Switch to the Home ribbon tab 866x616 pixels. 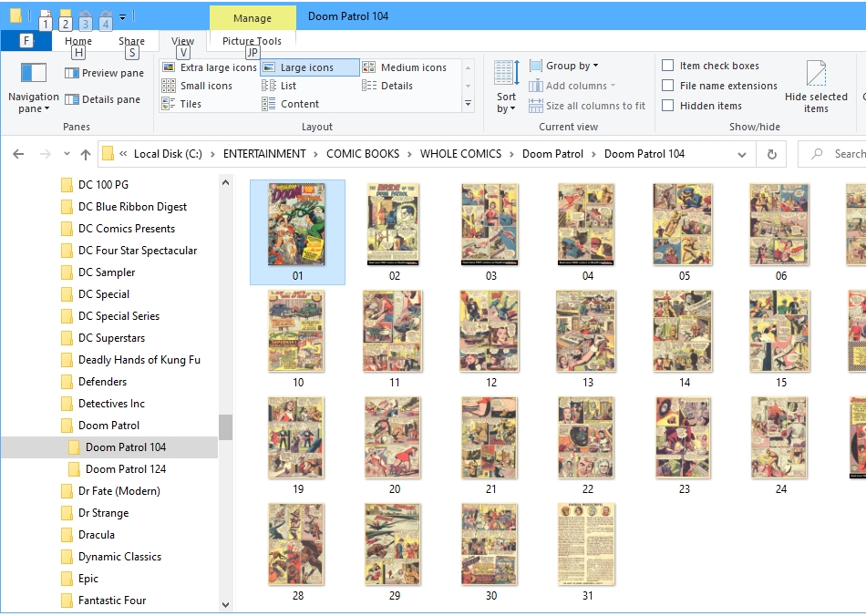point(78,41)
